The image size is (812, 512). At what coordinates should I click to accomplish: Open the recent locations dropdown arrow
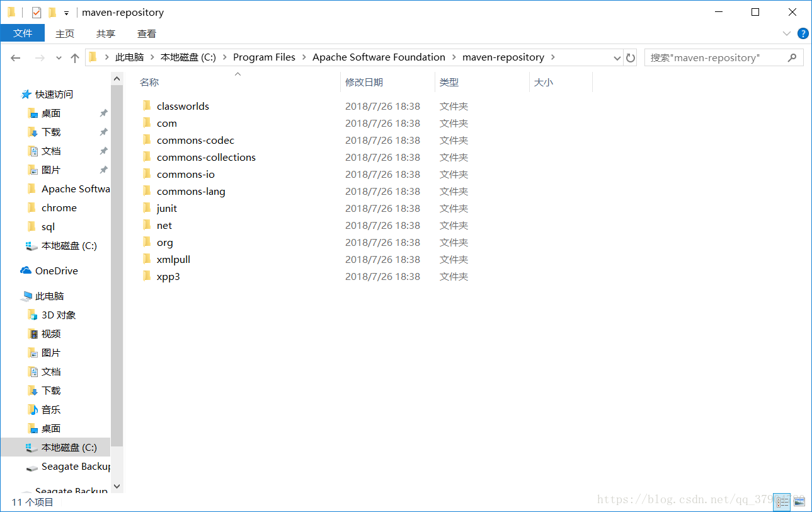click(x=59, y=57)
